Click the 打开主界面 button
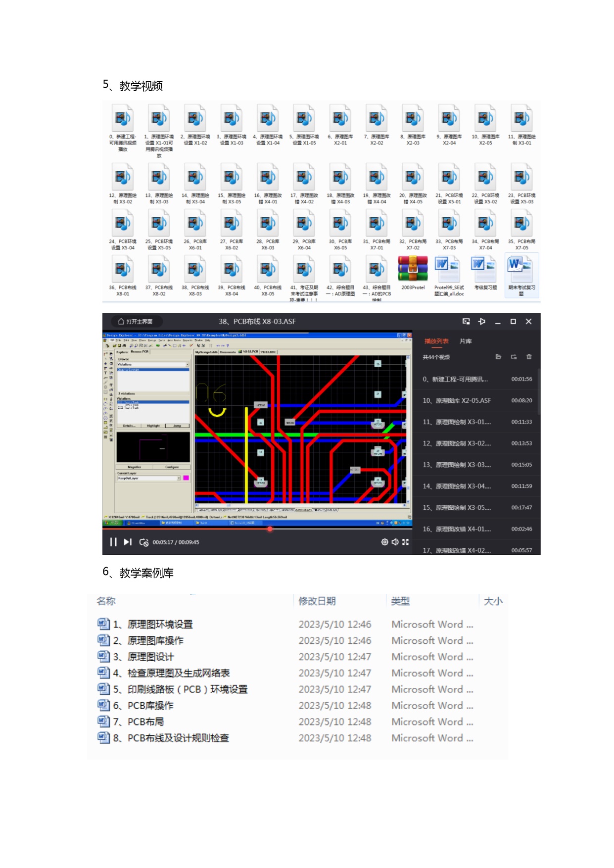614x868 pixels. click(x=135, y=322)
